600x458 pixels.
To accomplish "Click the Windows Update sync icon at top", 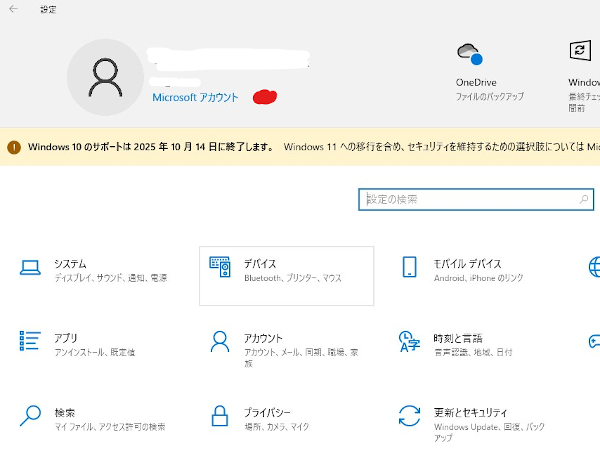I will click(x=579, y=52).
